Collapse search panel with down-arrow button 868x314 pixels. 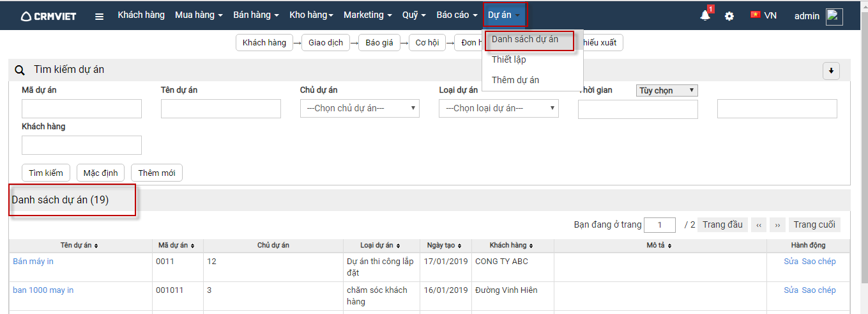click(x=831, y=71)
